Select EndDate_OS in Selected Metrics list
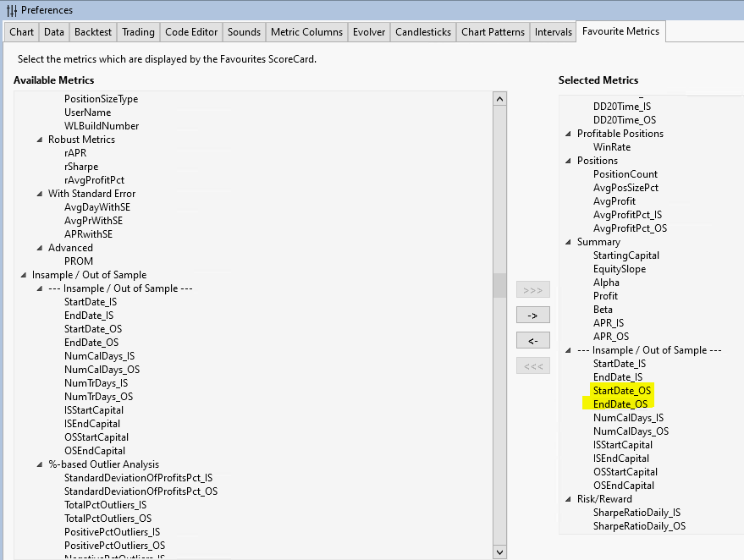 [620, 404]
